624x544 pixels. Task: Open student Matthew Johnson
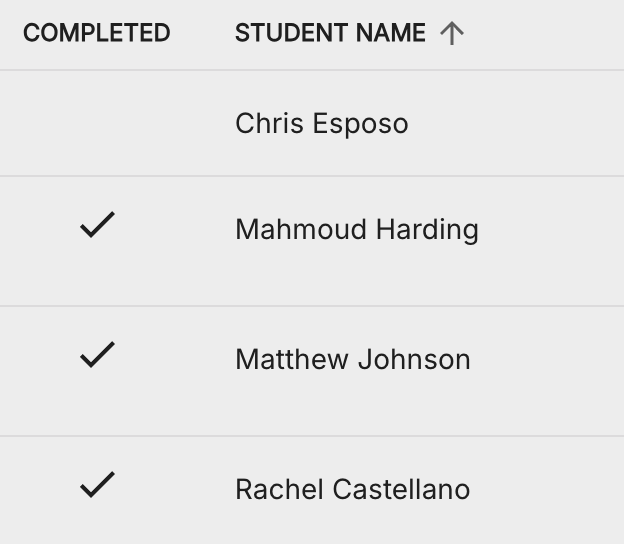point(353,359)
